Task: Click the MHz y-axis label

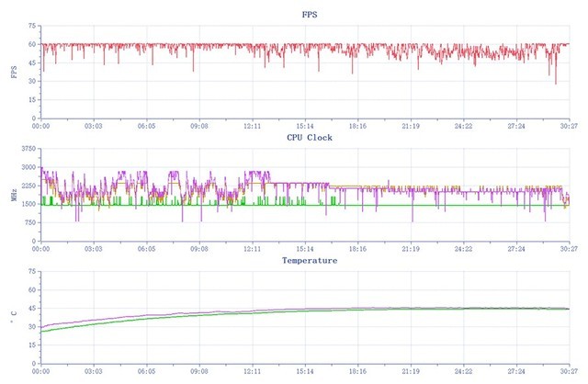Action: [13, 195]
